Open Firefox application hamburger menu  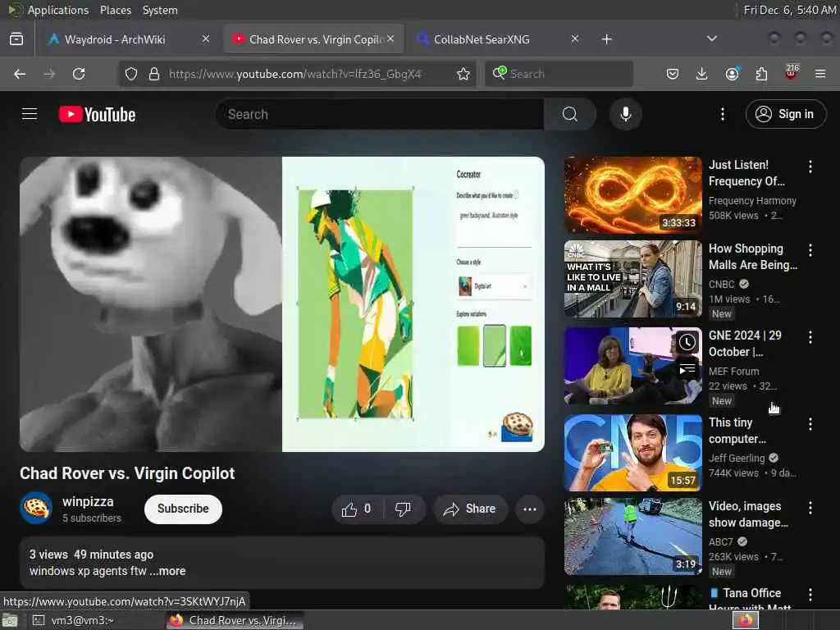pyautogui.click(x=820, y=74)
